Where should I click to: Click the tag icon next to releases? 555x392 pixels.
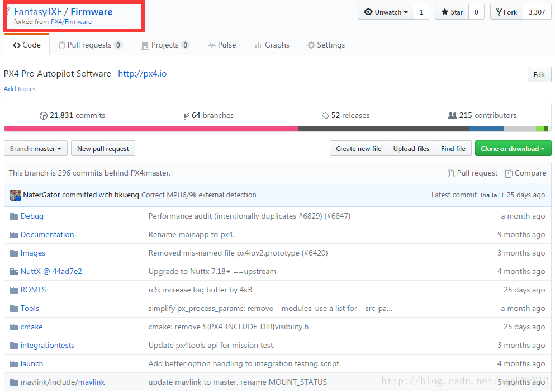325,116
